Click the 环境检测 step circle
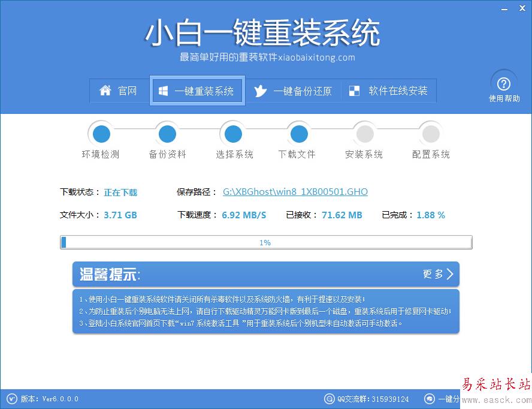This screenshot has height=409, width=532. click(x=101, y=134)
